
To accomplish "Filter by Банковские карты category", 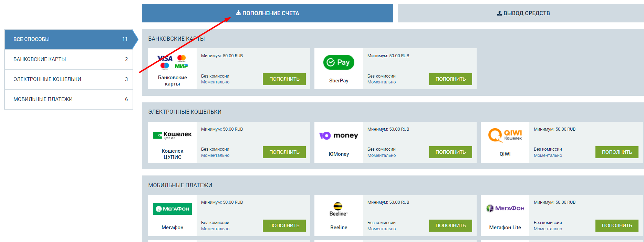I will [x=69, y=59].
